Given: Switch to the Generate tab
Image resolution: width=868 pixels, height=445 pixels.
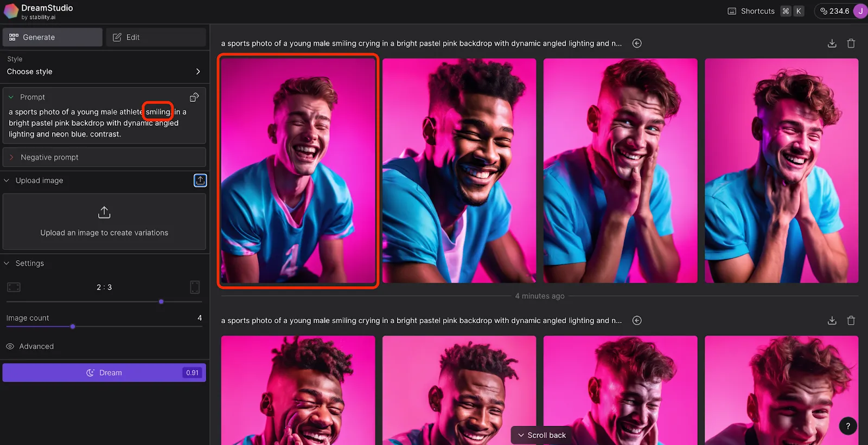Looking at the screenshot, I should point(53,37).
